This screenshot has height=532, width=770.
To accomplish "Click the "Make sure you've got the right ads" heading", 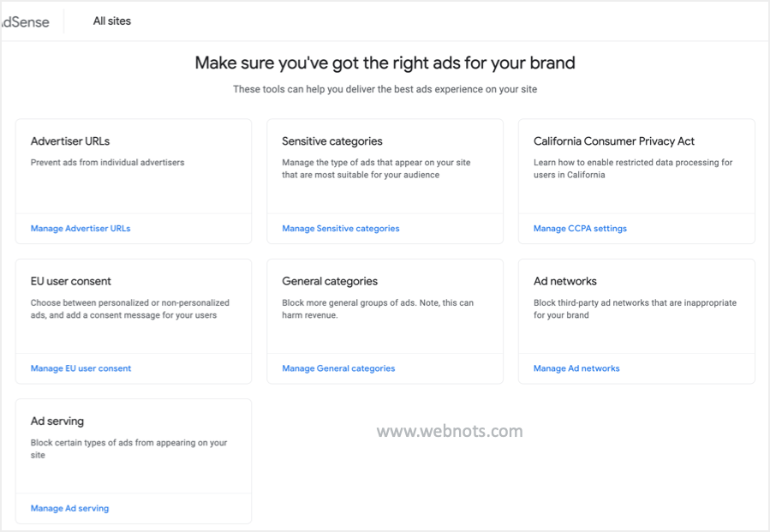I will click(385, 63).
